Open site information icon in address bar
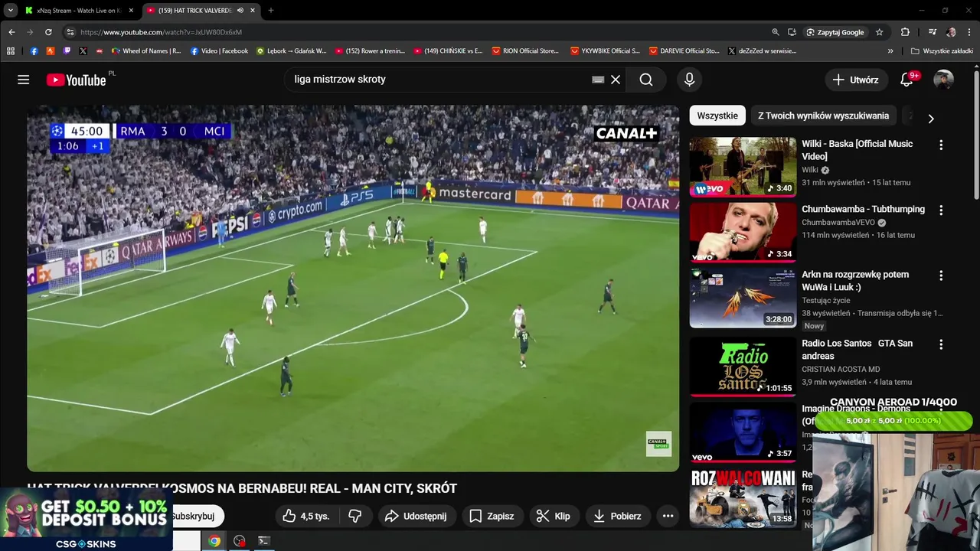 pyautogui.click(x=70, y=32)
